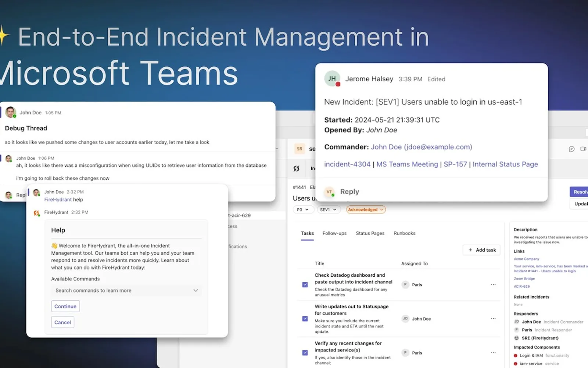Uncheck the Verify any recent changes task
The height and width of the screenshot is (368, 588).
pyautogui.click(x=305, y=353)
